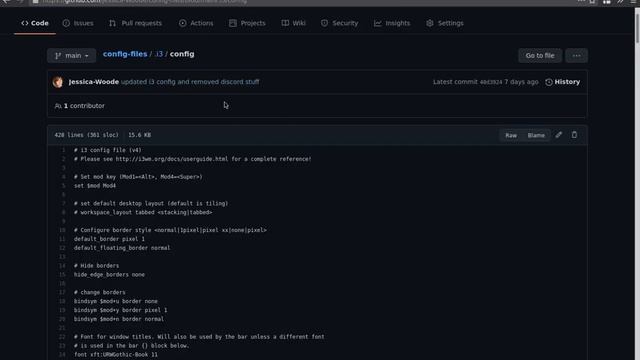Click the Go to file button
This screenshot has width=640, height=360.
tap(540, 56)
